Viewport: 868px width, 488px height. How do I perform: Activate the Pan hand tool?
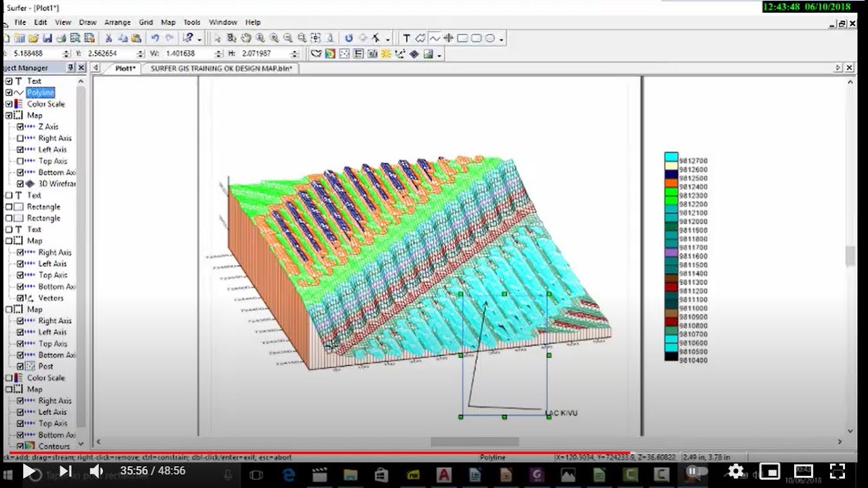point(245,39)
